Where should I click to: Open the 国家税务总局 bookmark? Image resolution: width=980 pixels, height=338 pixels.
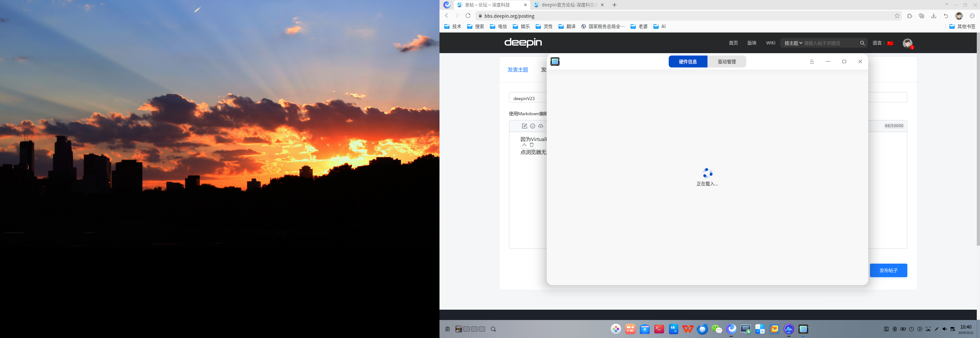click(x=603, y=27)
